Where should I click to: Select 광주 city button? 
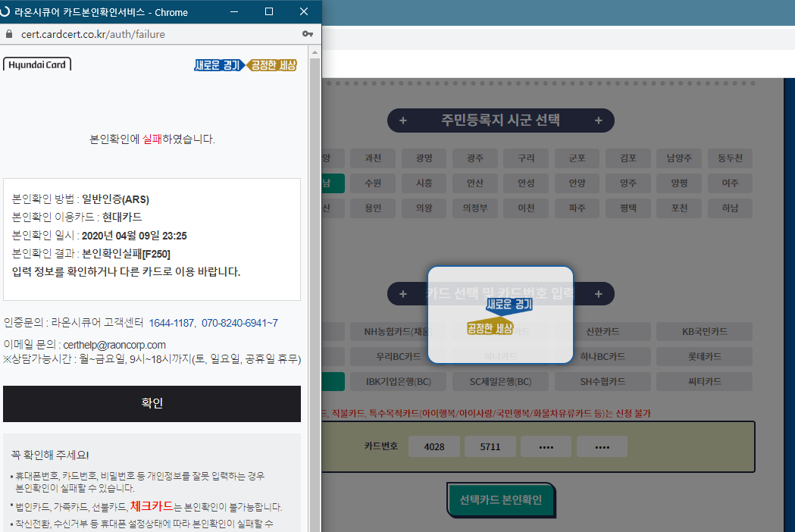[x=475, y=158]
